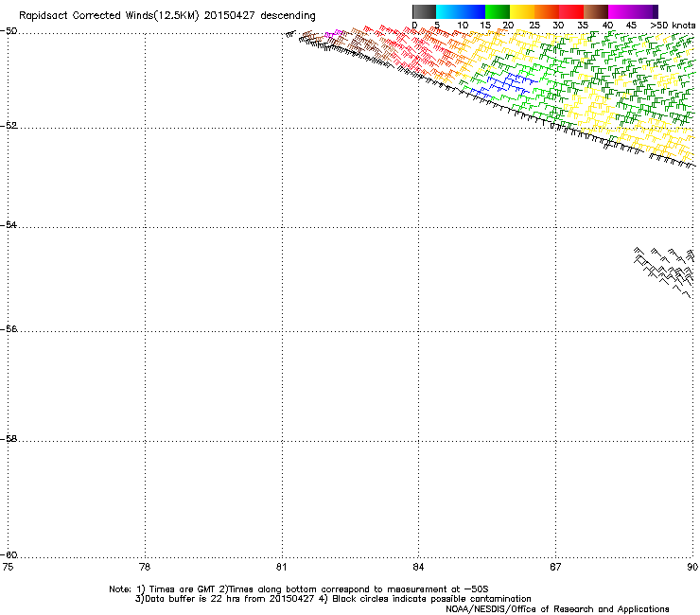Viewport: 700px width, 615px height.
Task: Click the brown 35-40 knots legend swatch
Action: click(596, 11)
